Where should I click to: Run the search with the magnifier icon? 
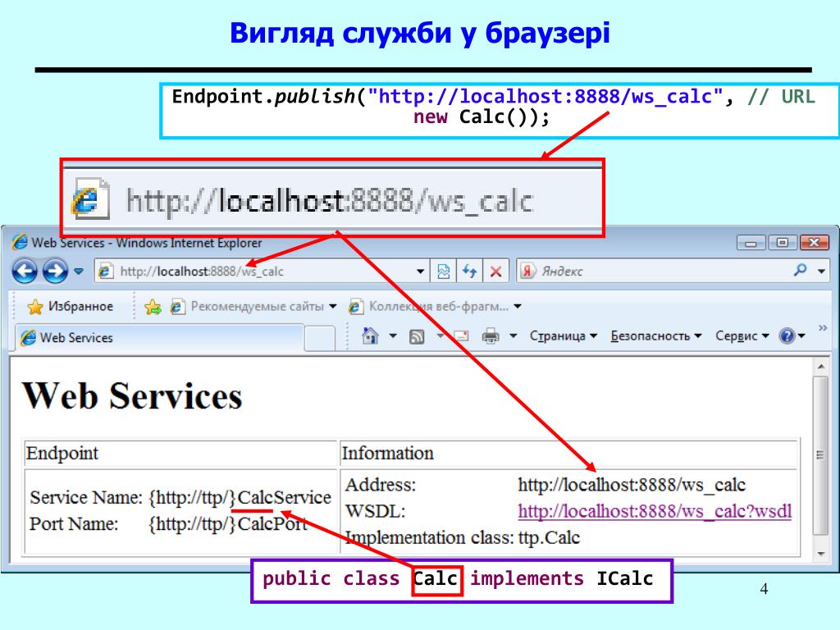click(x=801, y=271)
